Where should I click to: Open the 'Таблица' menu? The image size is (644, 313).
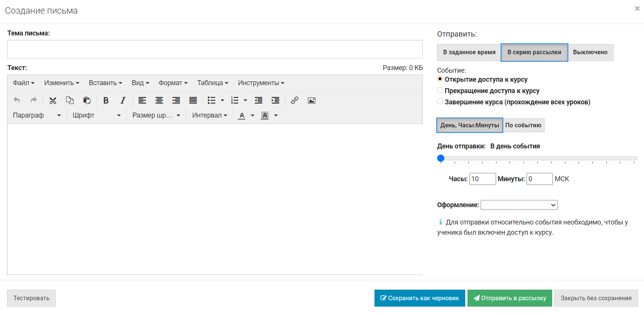pyautogui.click(x=213, y=83)
